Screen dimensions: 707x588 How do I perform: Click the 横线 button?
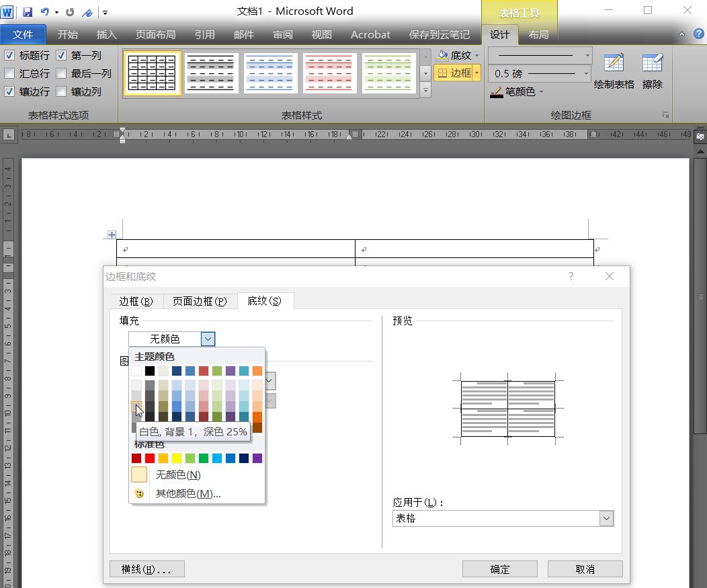pos(147,569)
